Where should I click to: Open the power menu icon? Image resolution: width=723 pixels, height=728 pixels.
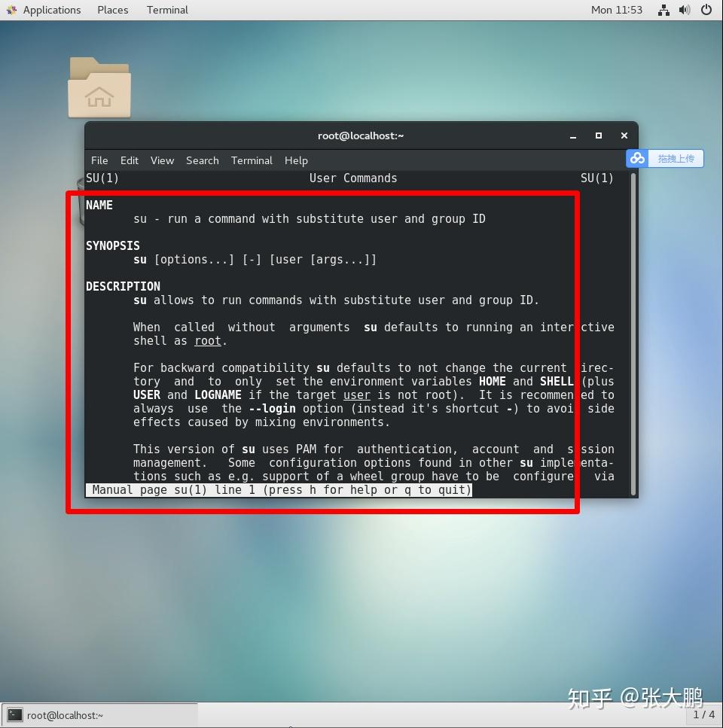point(706,9)
